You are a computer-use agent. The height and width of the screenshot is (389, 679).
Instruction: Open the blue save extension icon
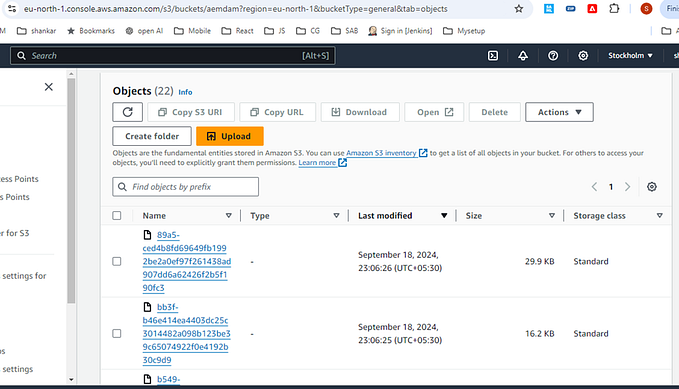pos(549,8)
